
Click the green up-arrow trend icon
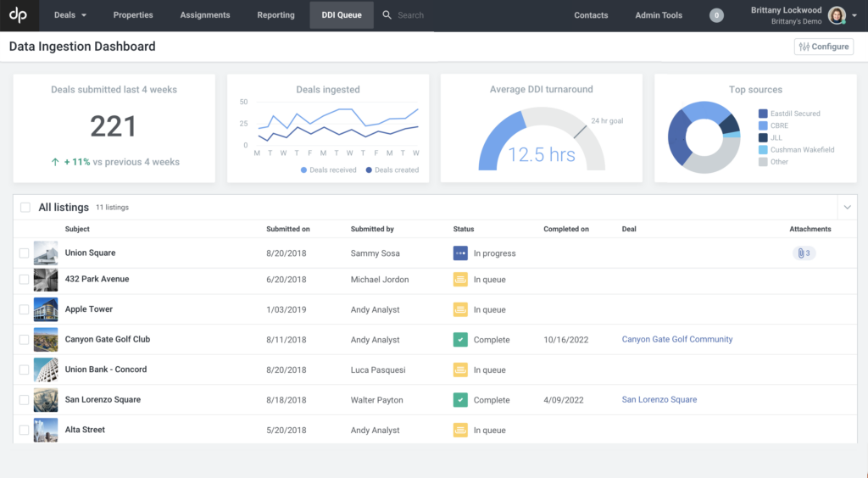coord(55,162)
